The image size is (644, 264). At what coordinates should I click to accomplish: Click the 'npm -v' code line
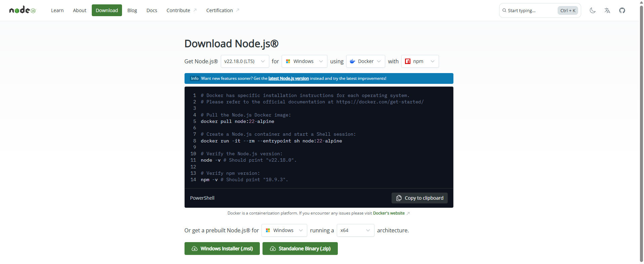coord(244,180)
